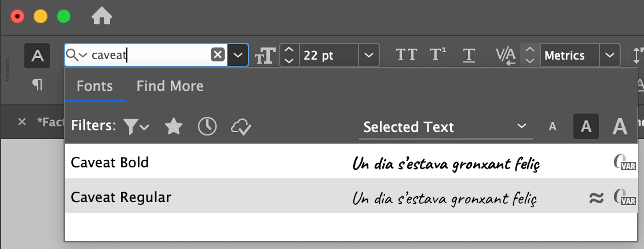
Task: Click the Caveat Bold sample preview text
Action: [446, 164]
